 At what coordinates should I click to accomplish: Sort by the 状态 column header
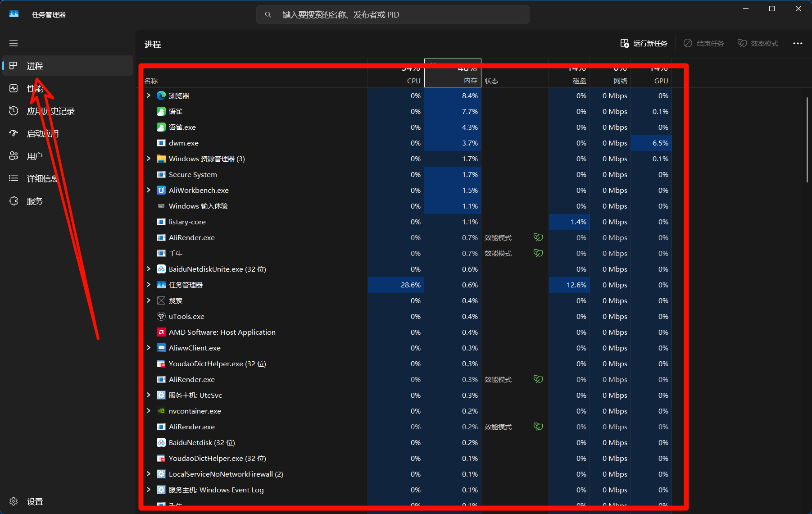(x=515, y=73)
